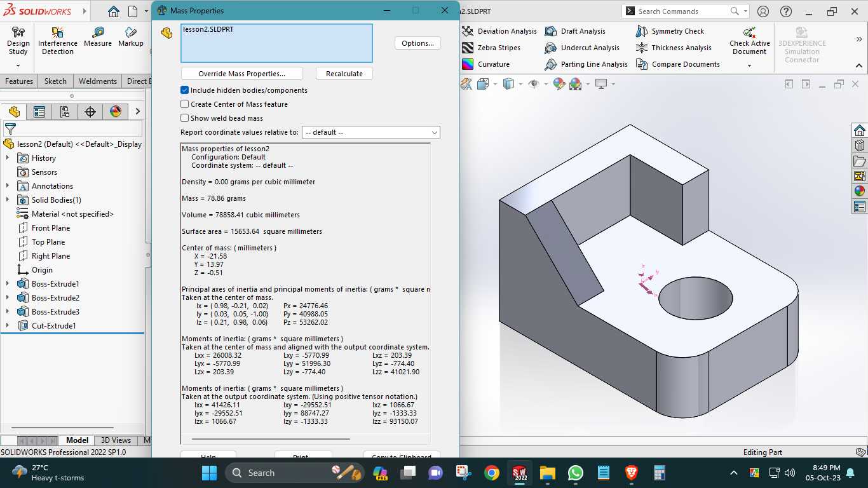Select the Measure tool
Image resolution: width=868 pixels, height=488 pixels.
click(x=98, y=37)
